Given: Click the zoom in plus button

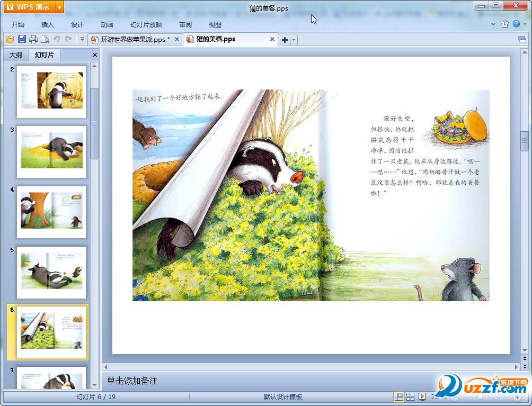Looking at the screenshot, I should (x=517, y=397).
